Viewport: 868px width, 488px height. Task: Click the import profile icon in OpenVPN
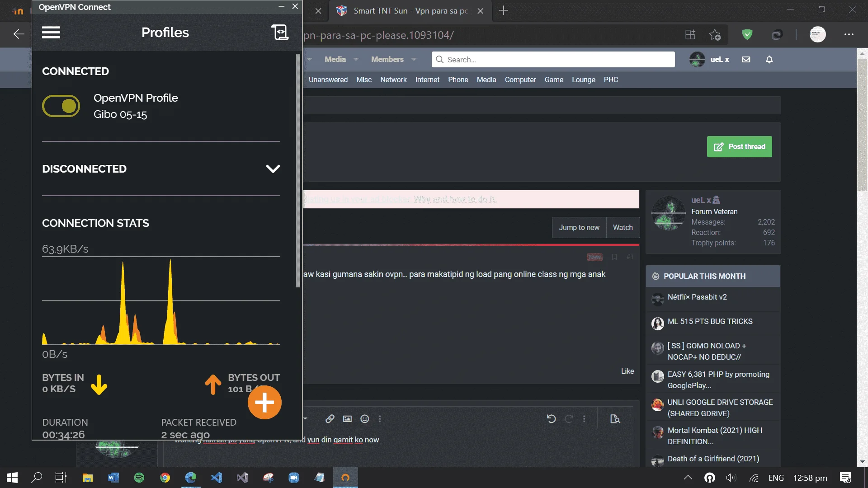click(x=279, y=33)
